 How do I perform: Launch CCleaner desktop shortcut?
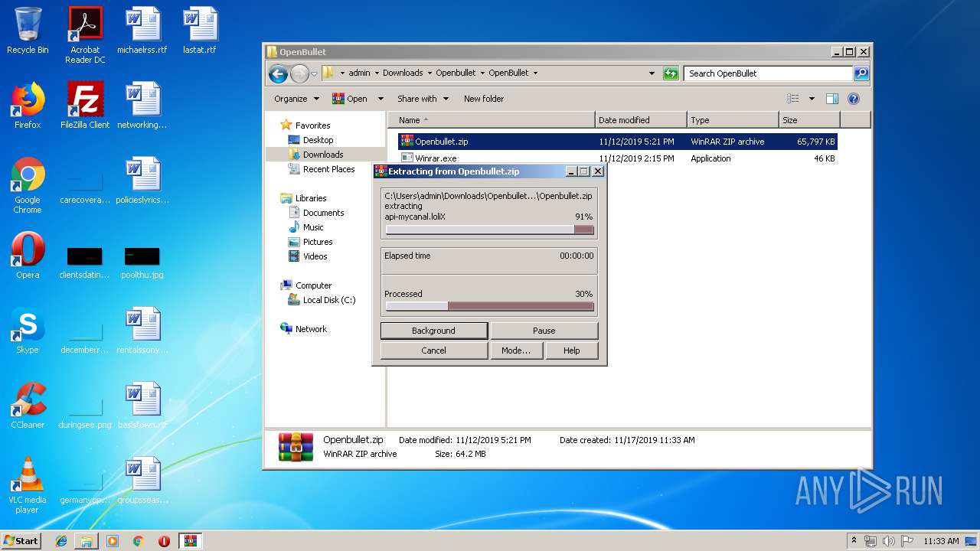(x=28, y=406)
